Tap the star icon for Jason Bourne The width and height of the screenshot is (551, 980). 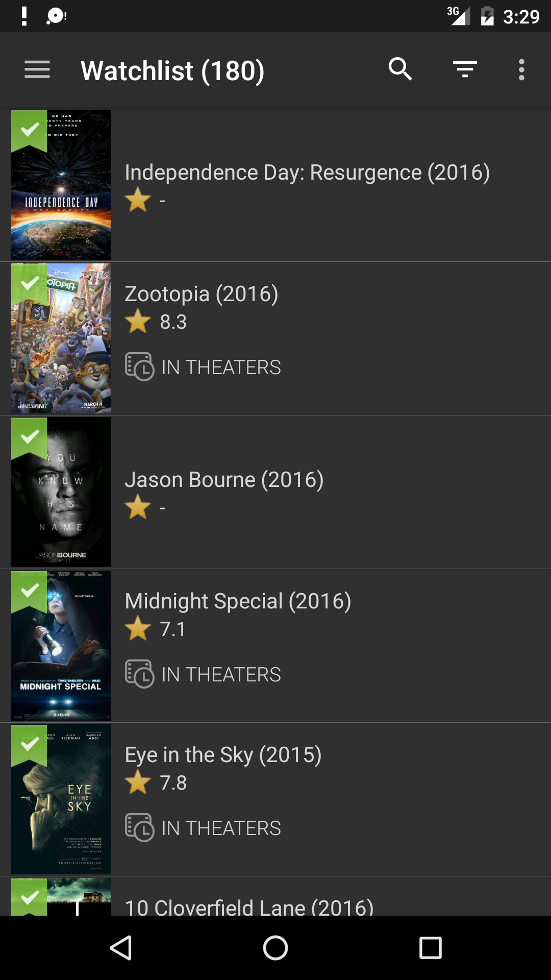pyautogui.click(x=138, y=507)
